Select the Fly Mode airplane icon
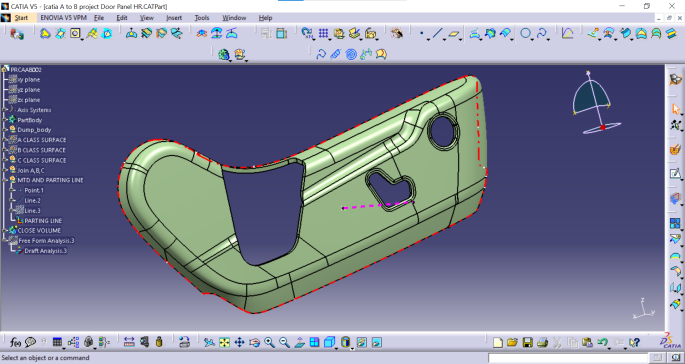The width and height of the screenshot is (685, 364). pos(209,342)
